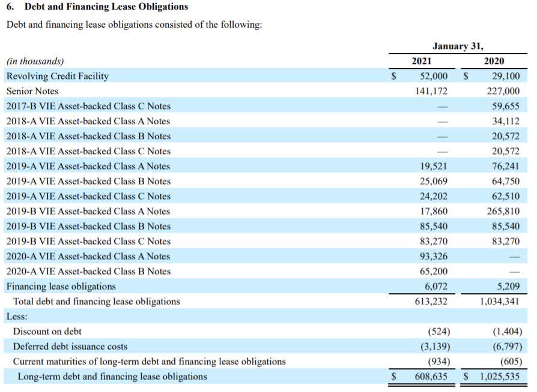Select the 2021 column heading
The height and width of the screenshot is (392, 537).
pyautogui.click(x=421, y=61)
